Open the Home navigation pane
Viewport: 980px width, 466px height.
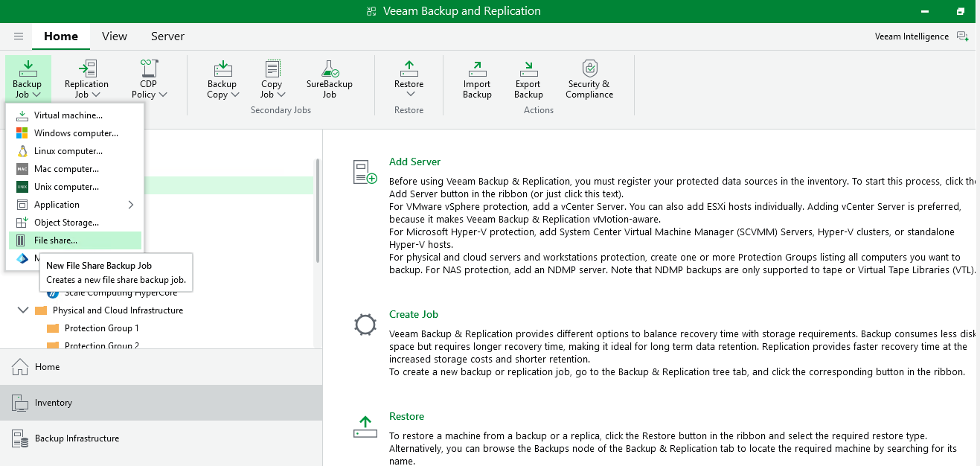(x=161, y=367)
